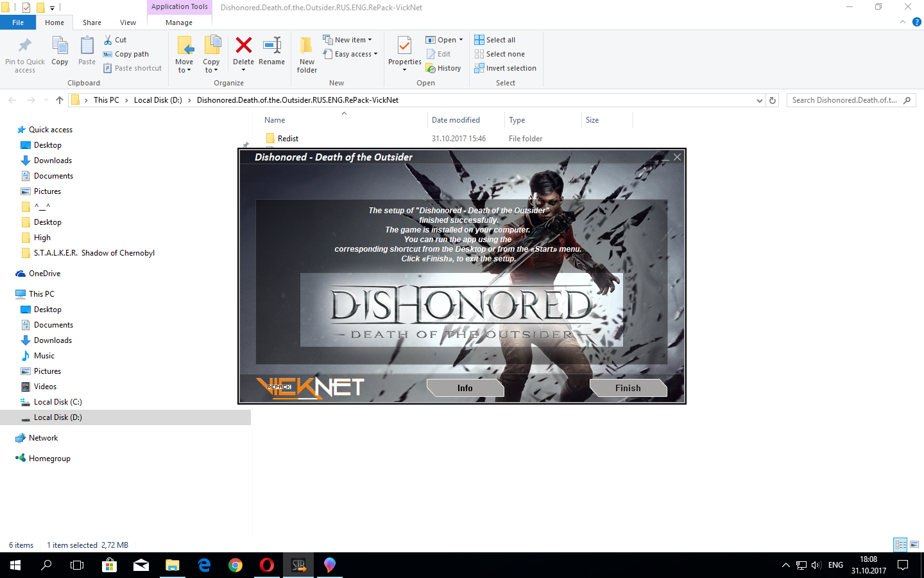
Task: Expand the Easy access dropdown
Action: click(350, 54)
